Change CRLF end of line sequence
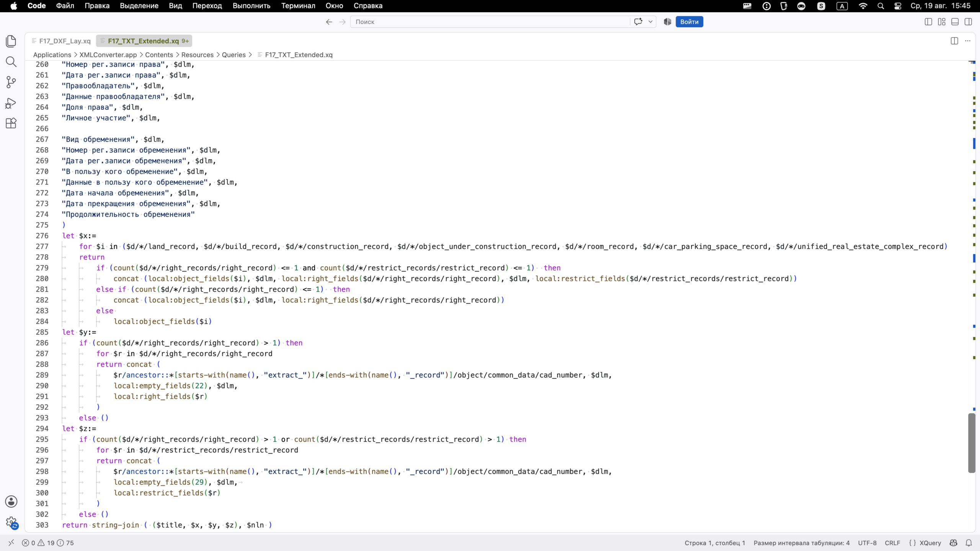980x551 pixels. [892, 543]
